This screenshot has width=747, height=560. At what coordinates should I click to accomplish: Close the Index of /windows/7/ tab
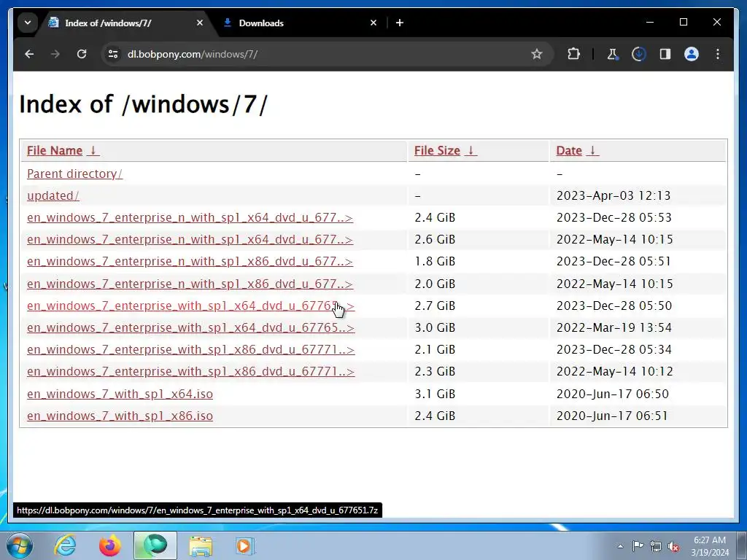pos(200,23)
